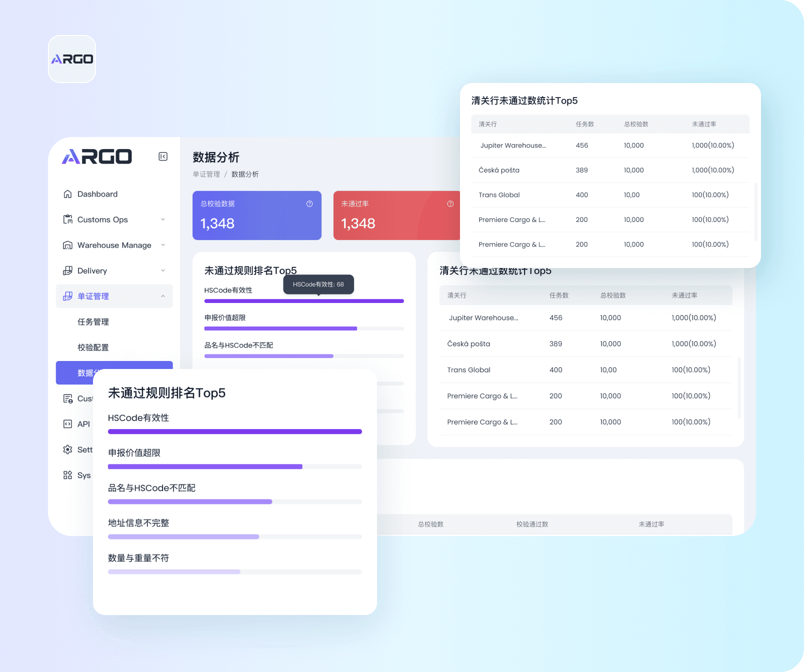
Task: Click the ARGO logo in sidebar header
Action: click(x=96, y=156)
